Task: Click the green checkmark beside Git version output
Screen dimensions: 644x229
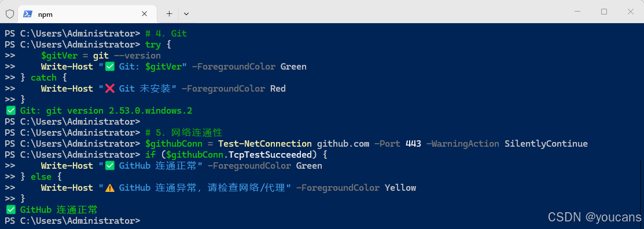Action: pos(11,111)
